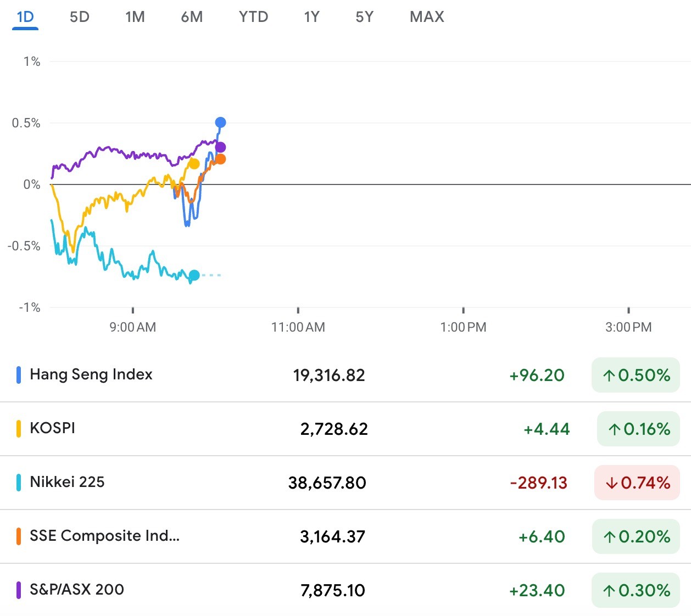This screenshot has height=616, width=691.
Task: Click the up 0.16% change badge
Action: tap(638, 429)
